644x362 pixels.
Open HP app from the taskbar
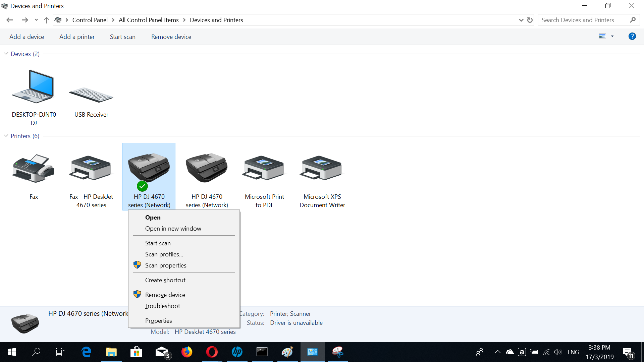tap(237, 352)
